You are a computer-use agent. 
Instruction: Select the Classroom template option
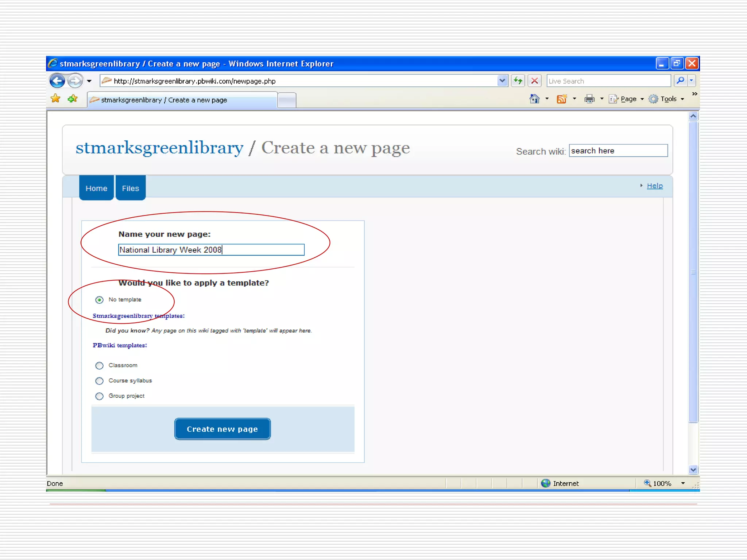coord(99,365)
